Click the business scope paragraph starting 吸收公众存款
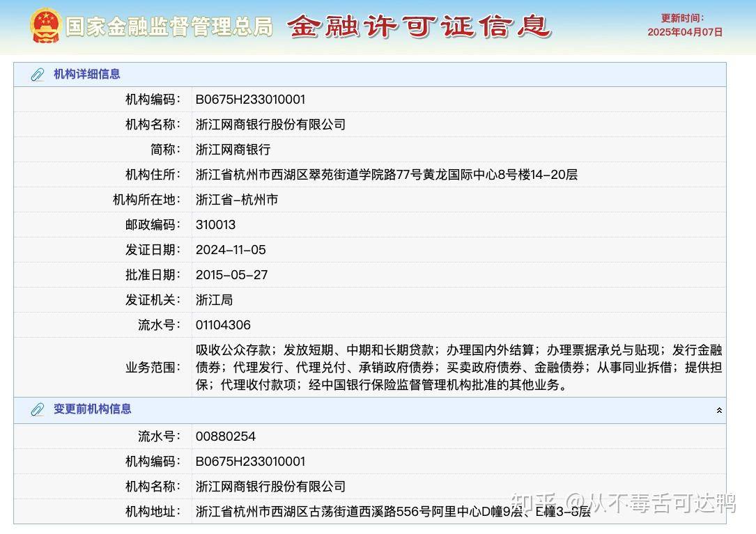This screenshot has width=756, height=534. 458,367
